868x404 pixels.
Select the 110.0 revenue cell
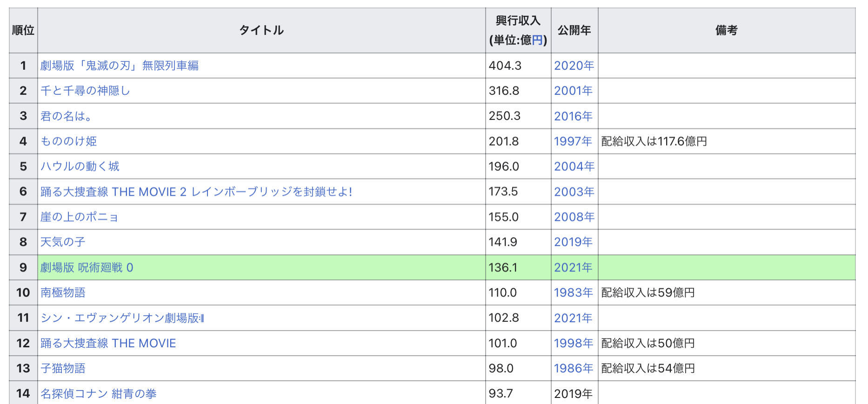518,293
